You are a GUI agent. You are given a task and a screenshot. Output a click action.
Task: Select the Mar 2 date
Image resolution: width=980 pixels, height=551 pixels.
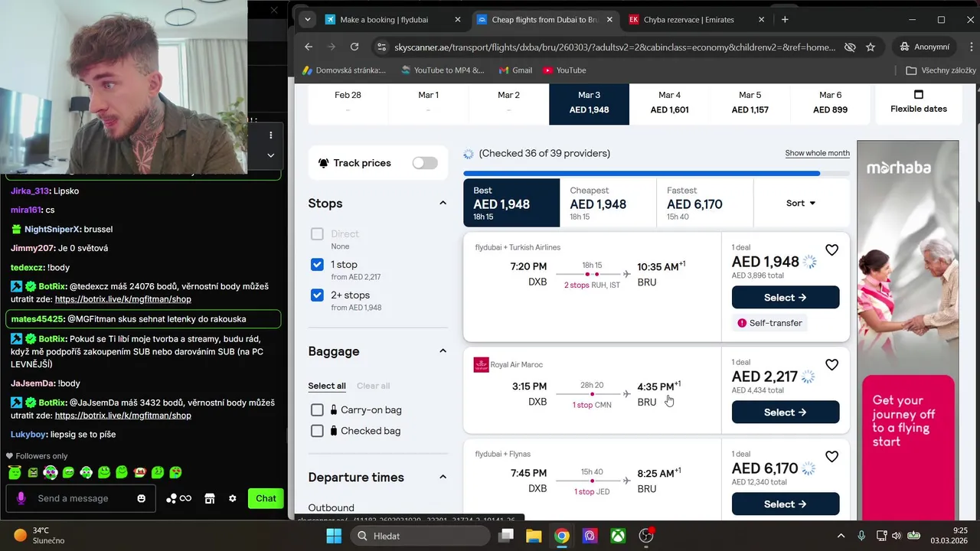(508, 103)
